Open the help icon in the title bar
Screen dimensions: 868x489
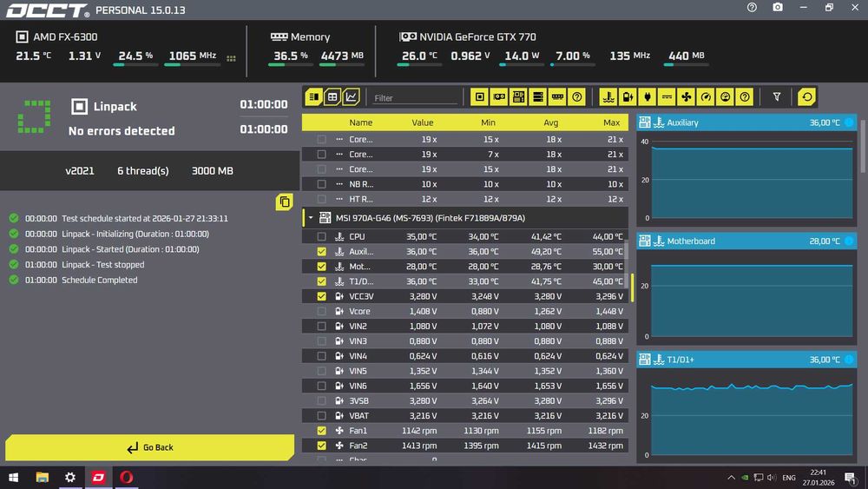[752, 8]
